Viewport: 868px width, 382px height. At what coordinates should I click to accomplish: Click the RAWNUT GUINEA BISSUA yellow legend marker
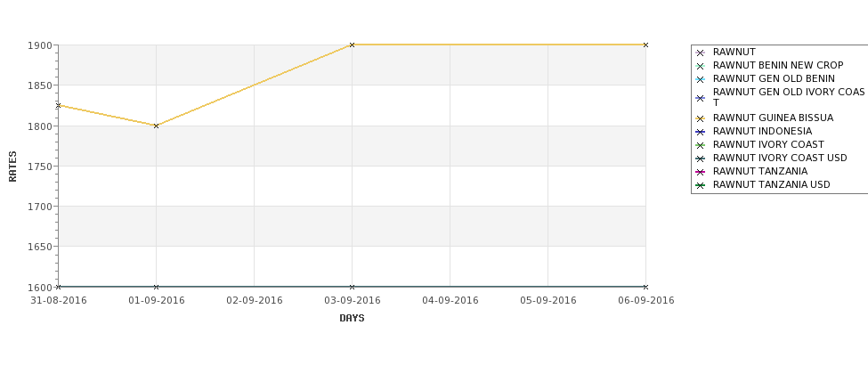701,118
